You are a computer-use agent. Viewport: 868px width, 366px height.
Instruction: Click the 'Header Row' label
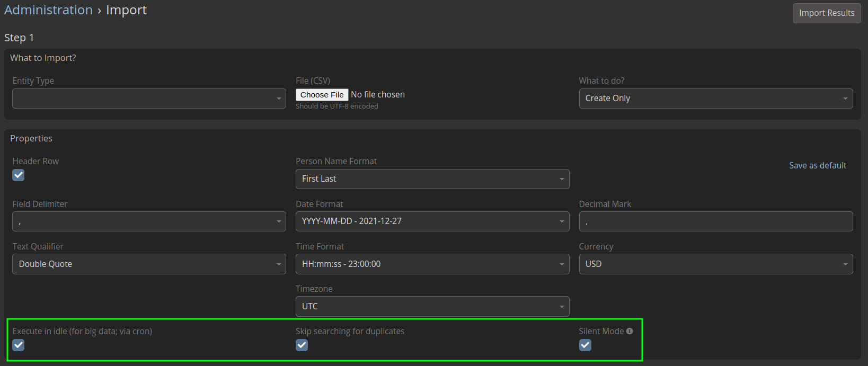pyautogui.click(x=36, y=161)
